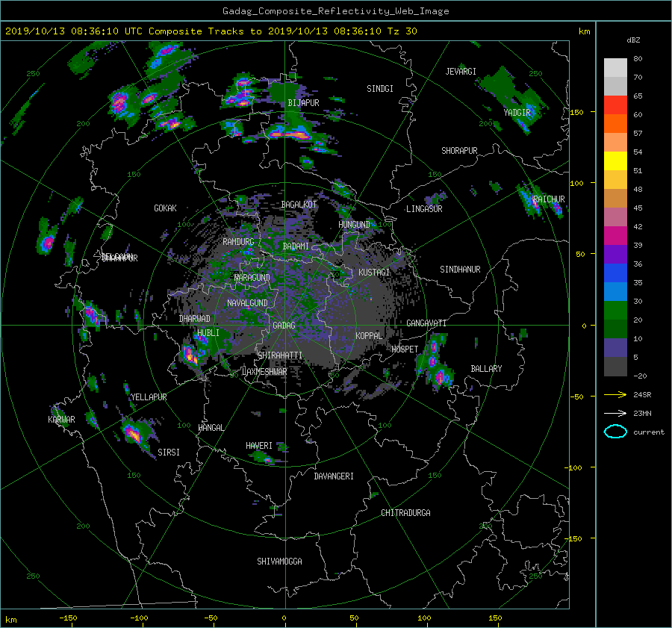Image resolution: width=672 pixels, height=628 pixels.
Task: Click the yellow 51 dBZ legend color
Action: [x=615, y=161]
